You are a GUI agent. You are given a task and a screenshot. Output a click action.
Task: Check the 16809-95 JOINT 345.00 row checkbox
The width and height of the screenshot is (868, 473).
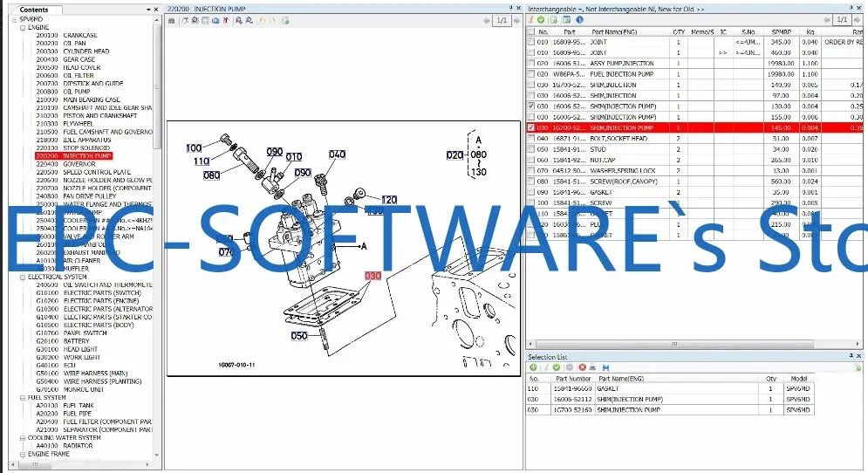[x=531, y=42]
